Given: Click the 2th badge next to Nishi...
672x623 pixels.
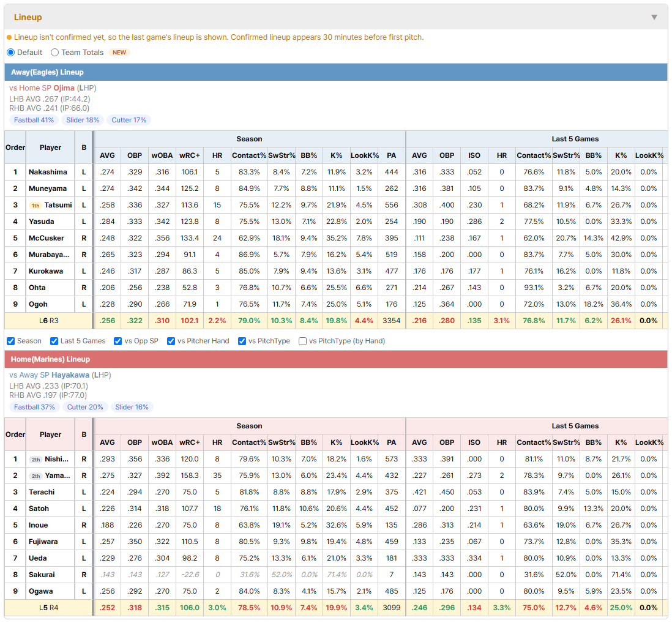Looking at the screenshot, I should coord(36,460).
